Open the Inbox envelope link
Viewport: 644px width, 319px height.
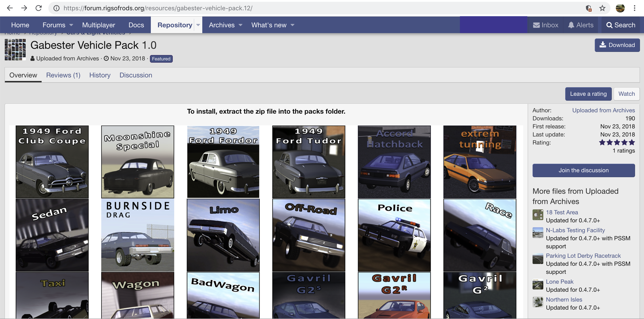pos(546,25)
